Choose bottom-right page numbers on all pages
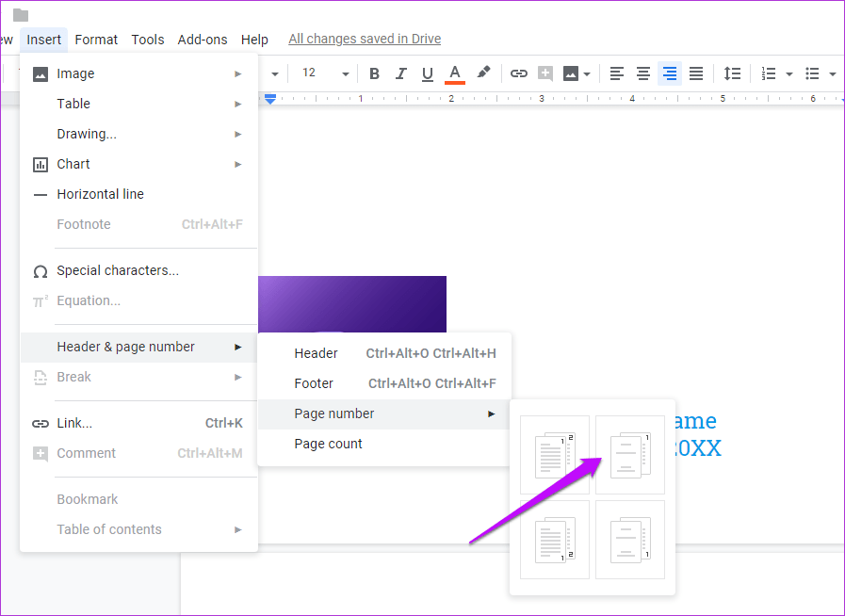 click(555, 540)
